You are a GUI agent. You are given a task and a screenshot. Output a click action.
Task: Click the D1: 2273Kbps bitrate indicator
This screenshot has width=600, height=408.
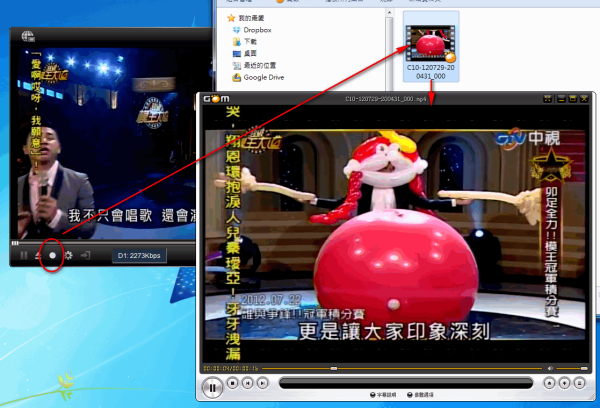click(138, 255)
